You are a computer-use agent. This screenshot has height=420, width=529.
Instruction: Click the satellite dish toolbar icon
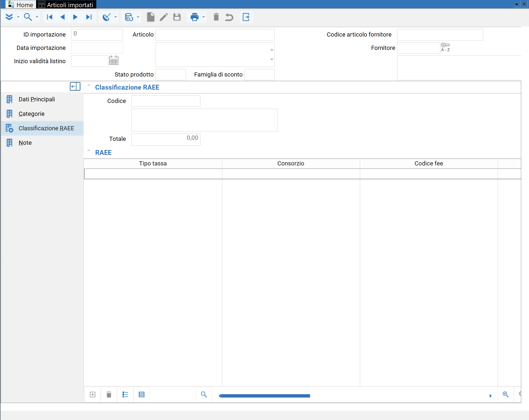point(106,17)
